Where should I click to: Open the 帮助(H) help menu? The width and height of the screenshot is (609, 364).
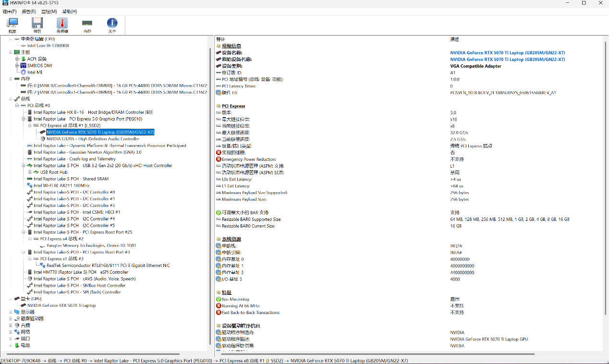[70, 11]
